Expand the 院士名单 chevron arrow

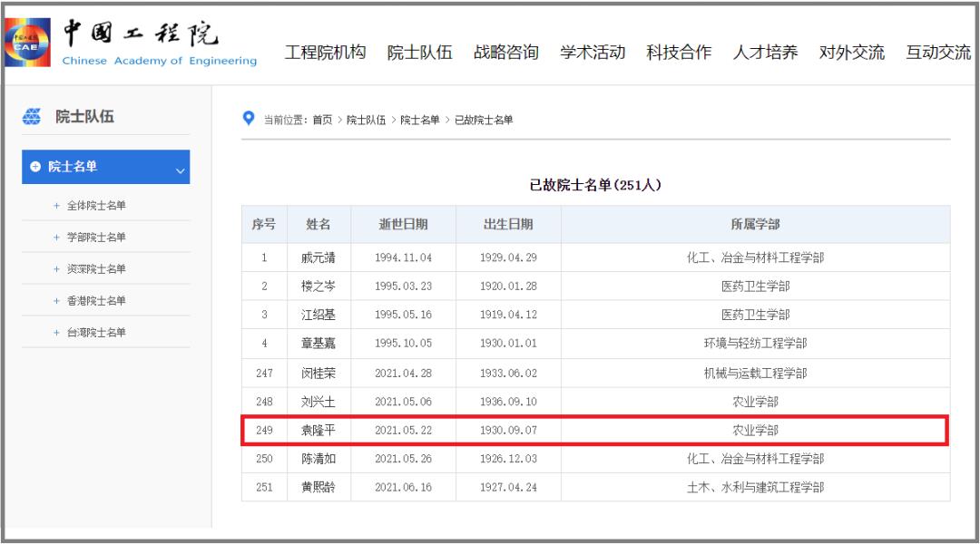click(x=179, y=169)
